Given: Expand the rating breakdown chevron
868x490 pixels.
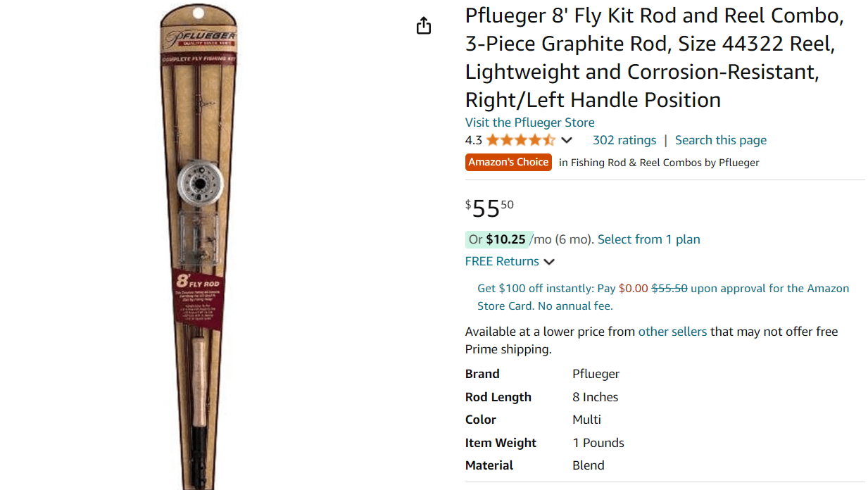Looking at the screenshot, I should 567,140.
